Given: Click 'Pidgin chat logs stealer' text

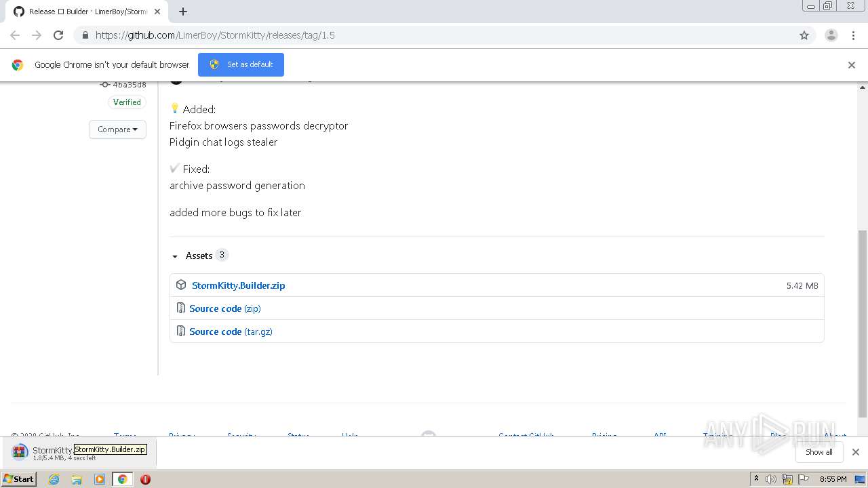Looking at the screenshot, I should click(224, 142).
